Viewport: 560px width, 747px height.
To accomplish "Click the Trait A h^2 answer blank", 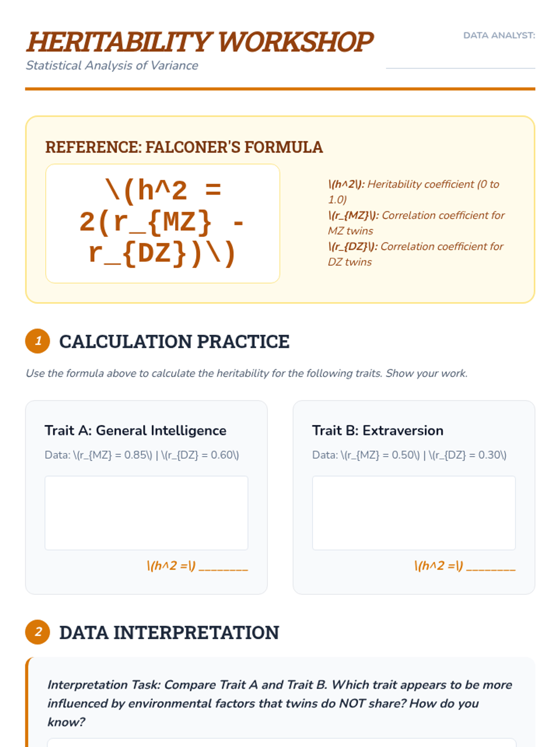I will click(223, 566).
